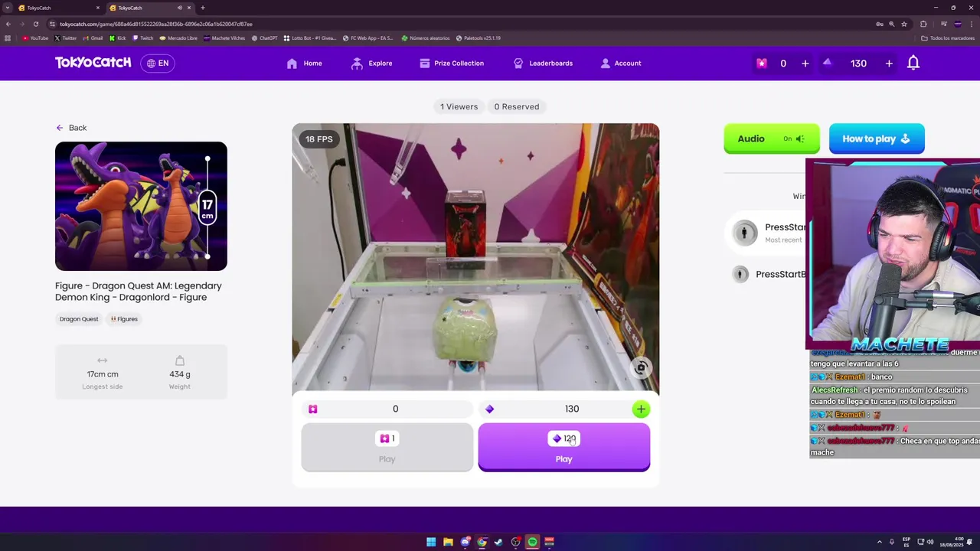The width and height of the screenshot is (980, 551).
Task: Click the most recent PressStart winner avatar
Action: click(745, 233)
